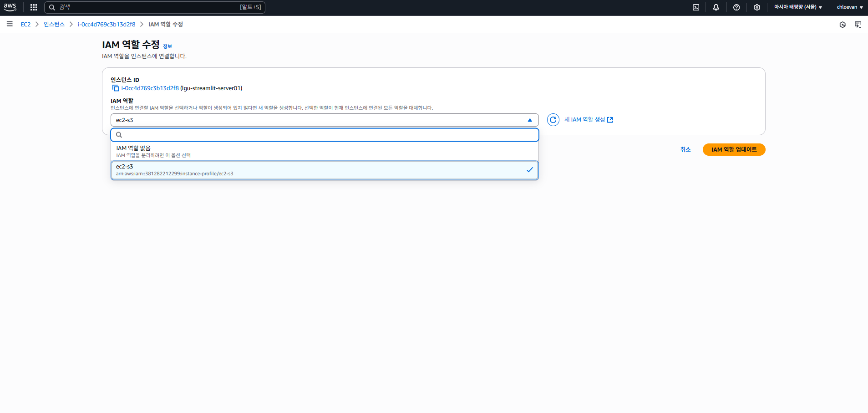
Task: Toggle the hamburger navigation menu
Action: (x=10, y=24)
